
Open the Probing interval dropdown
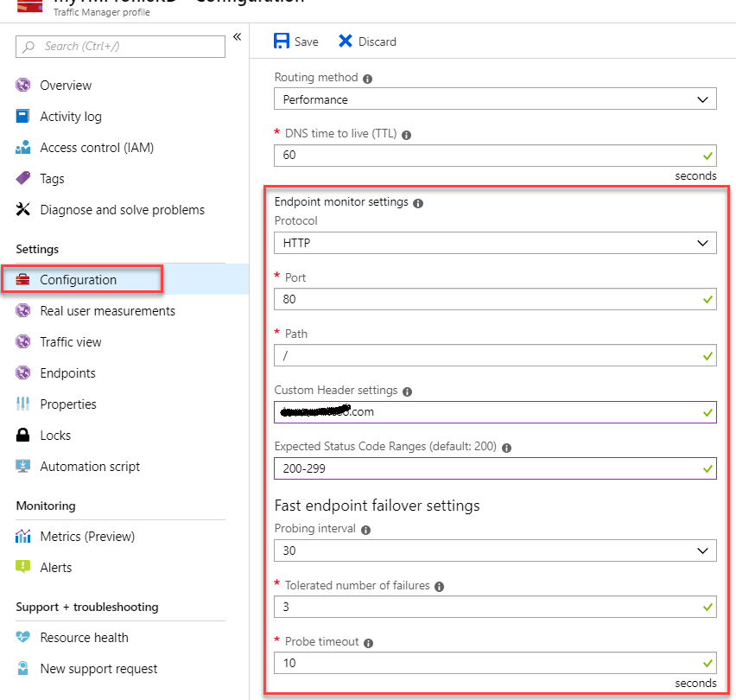tap(495, 550)
